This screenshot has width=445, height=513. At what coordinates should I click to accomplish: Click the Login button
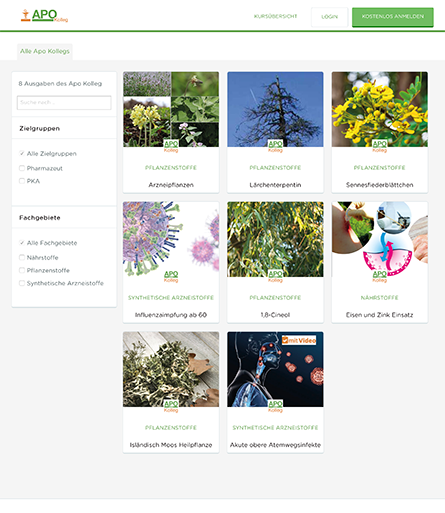click(x=329, y=17)
